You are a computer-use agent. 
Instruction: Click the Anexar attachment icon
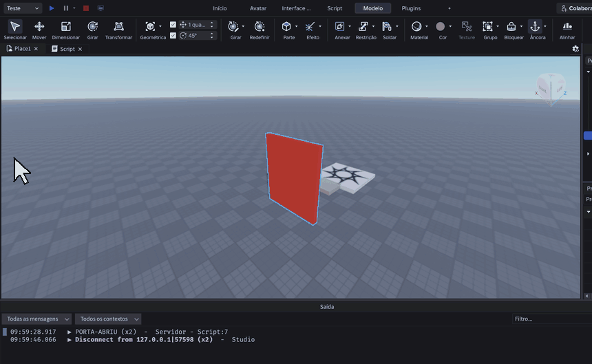click(x=339, y=26)
